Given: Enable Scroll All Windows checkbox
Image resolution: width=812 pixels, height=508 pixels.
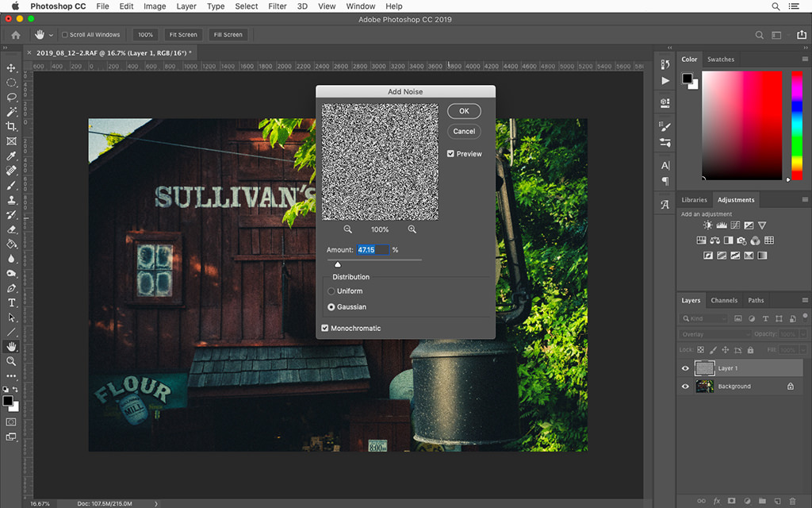Looking at the screenshot, I should coord(65,35).
